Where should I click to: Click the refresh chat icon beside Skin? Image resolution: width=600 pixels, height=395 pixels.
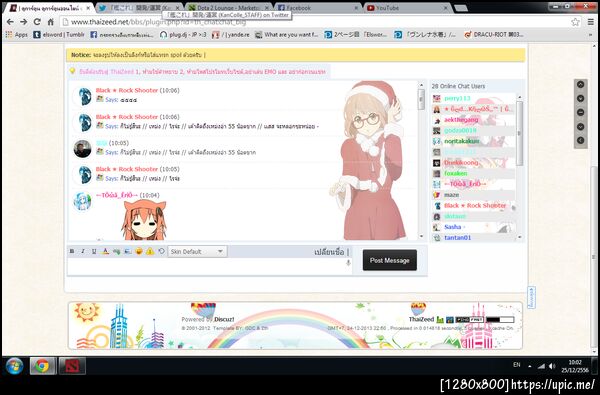(x=161, y=251)
